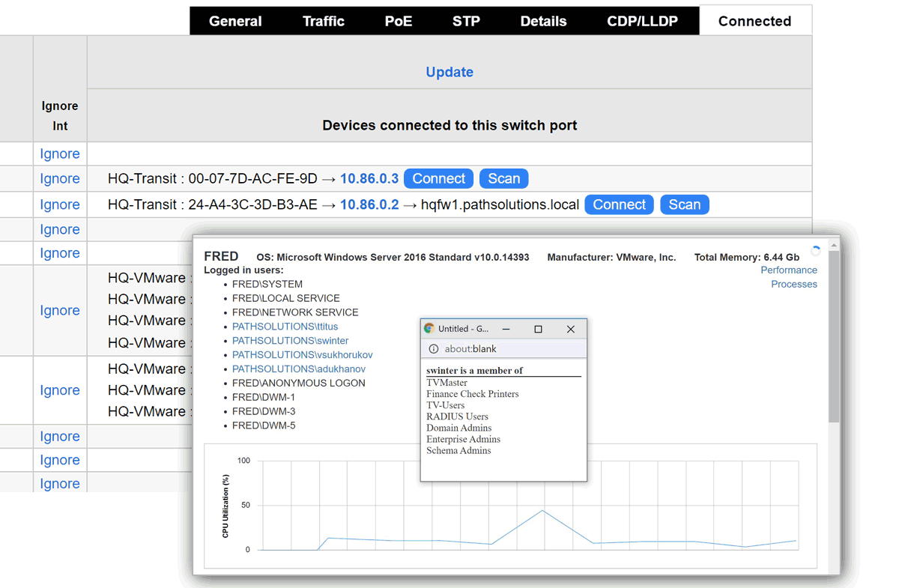Screen dimensions: 899x588
Task: Minimize the Untitled popup window
Action: coord(506,329)
